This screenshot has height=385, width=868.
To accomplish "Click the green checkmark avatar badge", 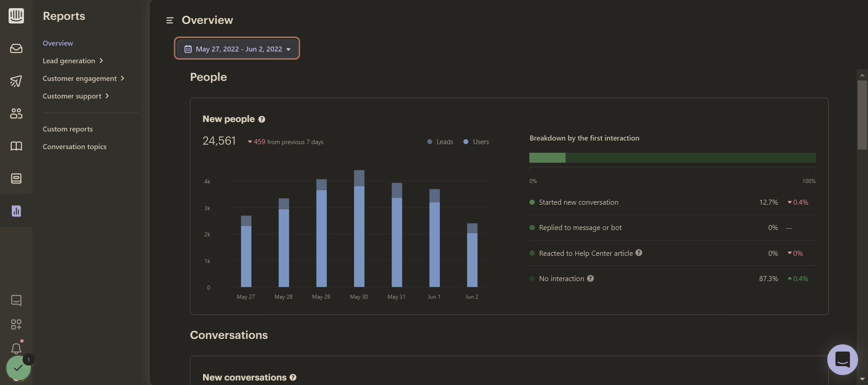I will [x=19, y=368].
